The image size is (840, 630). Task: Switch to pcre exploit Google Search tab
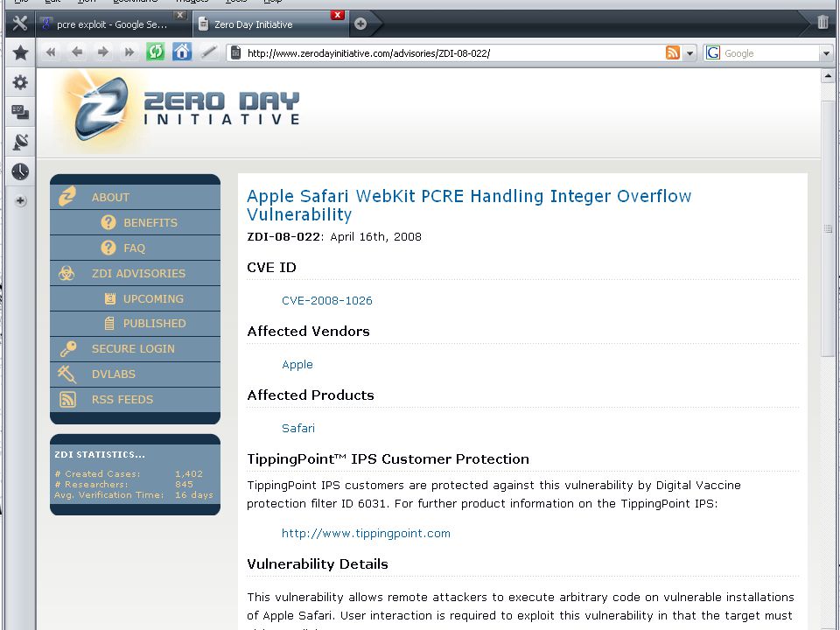(x=113, y=24)
